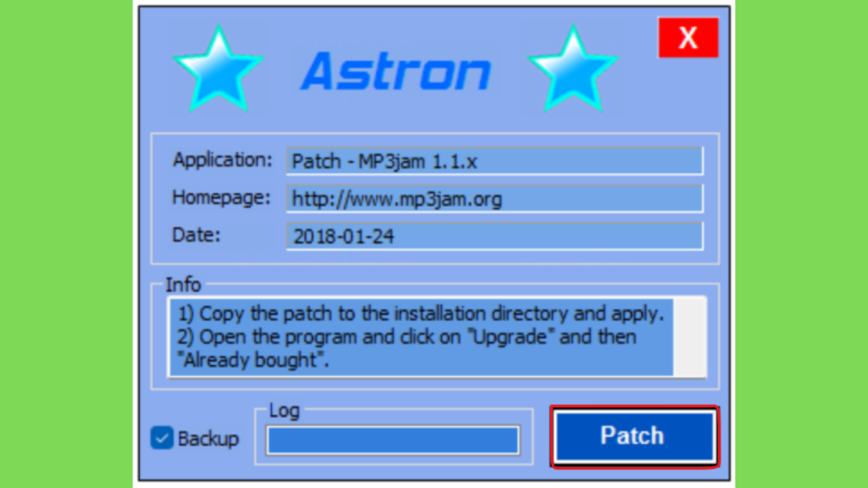Click the Date field showing 2018-01-24
The image size is (868, 488).
point(495,236)
